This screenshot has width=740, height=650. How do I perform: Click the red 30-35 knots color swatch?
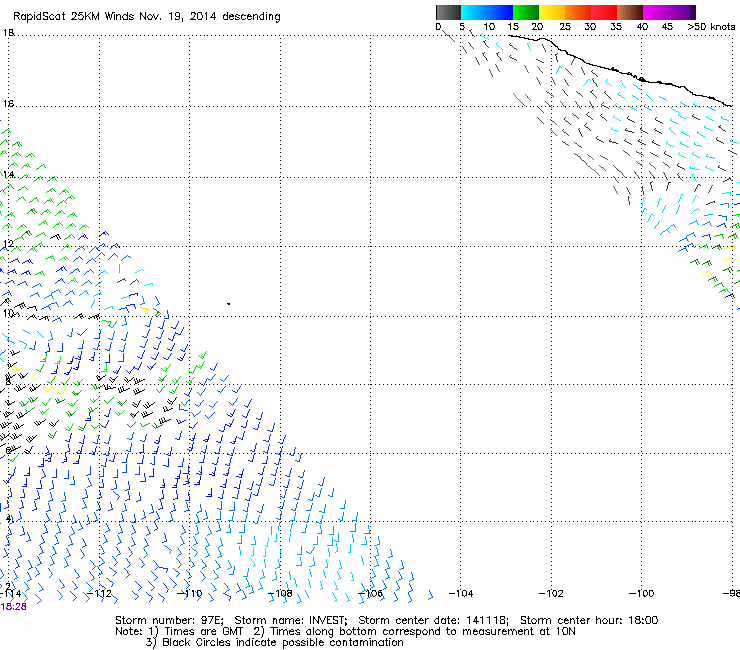click(604, 12)
